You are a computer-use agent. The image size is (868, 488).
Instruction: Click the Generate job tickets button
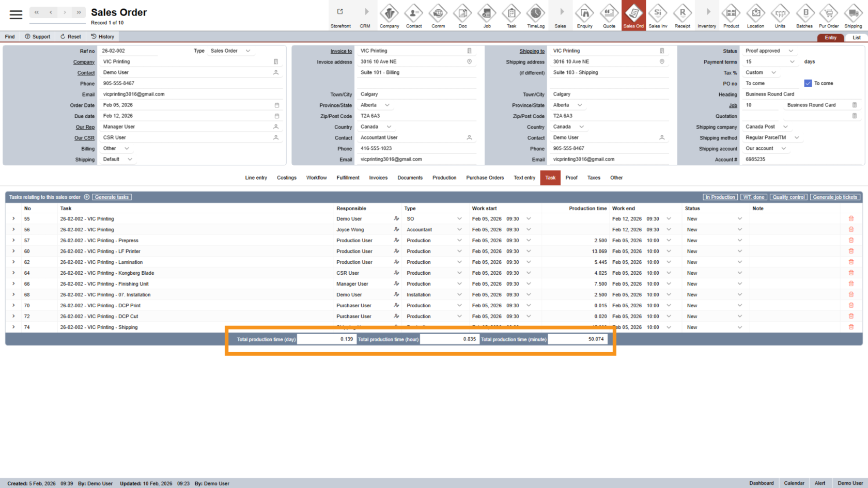click(x=835, y=197)
